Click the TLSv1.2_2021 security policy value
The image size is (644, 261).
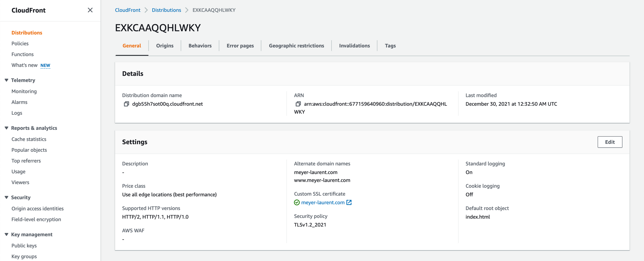coord(310,225)
